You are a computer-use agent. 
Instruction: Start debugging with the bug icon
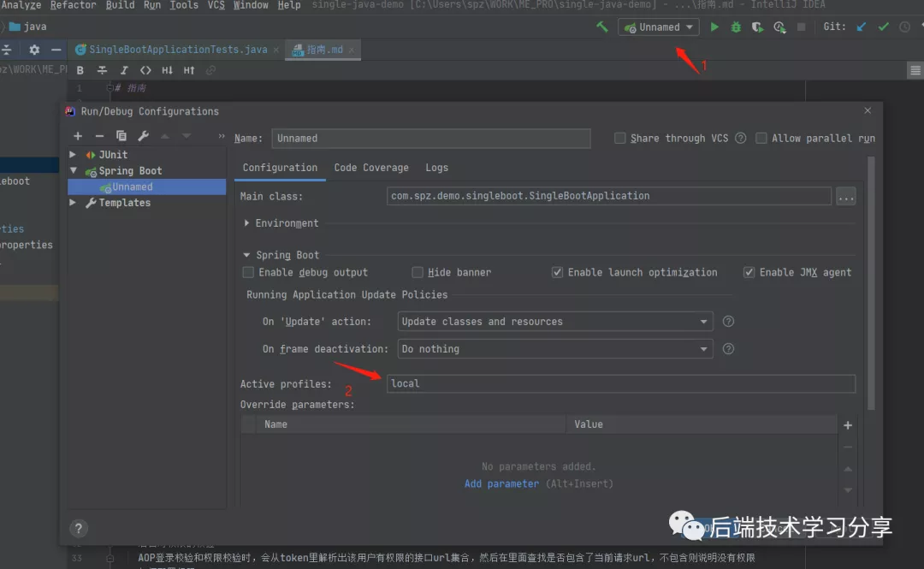pos(736,27)
